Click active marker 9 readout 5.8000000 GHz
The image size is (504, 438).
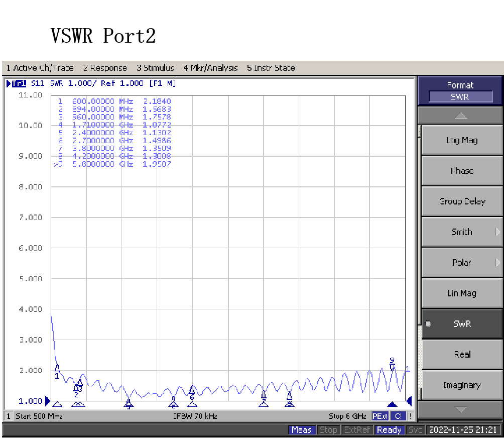(x=112, y=164)
